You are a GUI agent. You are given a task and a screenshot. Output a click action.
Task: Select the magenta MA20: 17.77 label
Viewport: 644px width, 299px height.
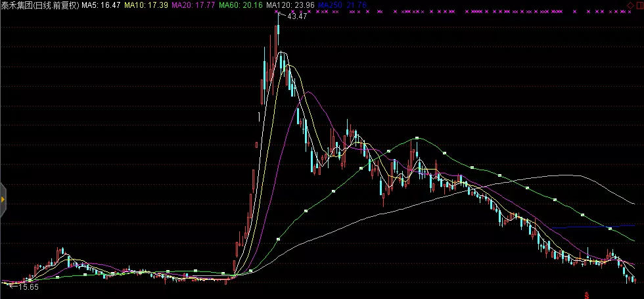point(194,5)
